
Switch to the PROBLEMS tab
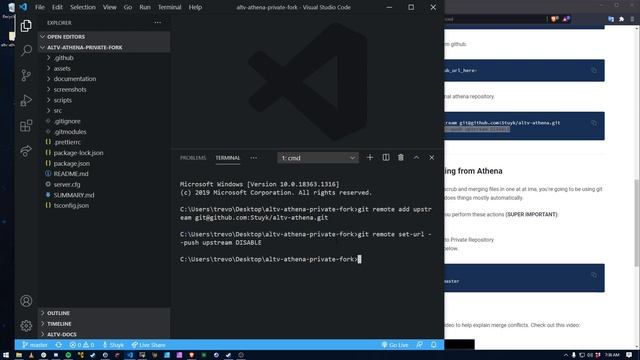[x=193, y=158]
